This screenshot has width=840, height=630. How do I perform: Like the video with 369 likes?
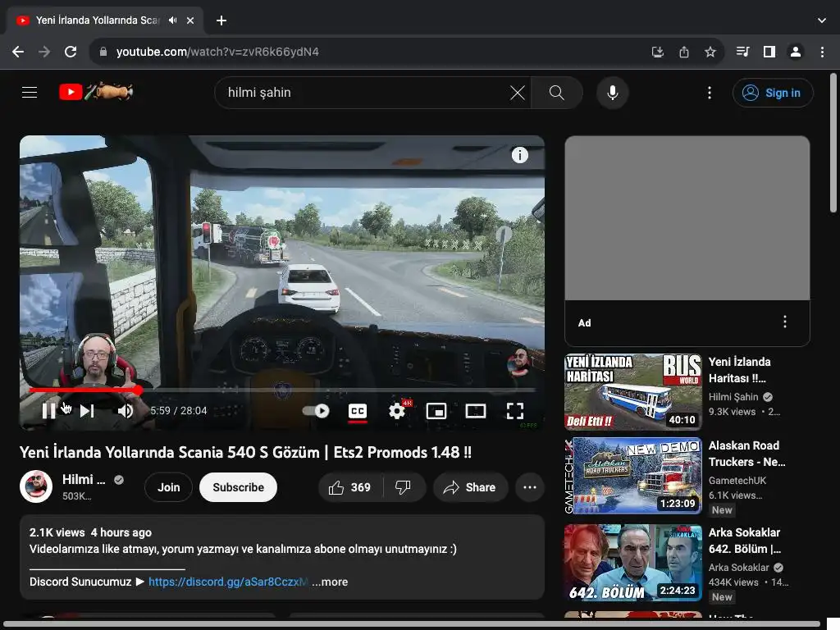point(350,487)
